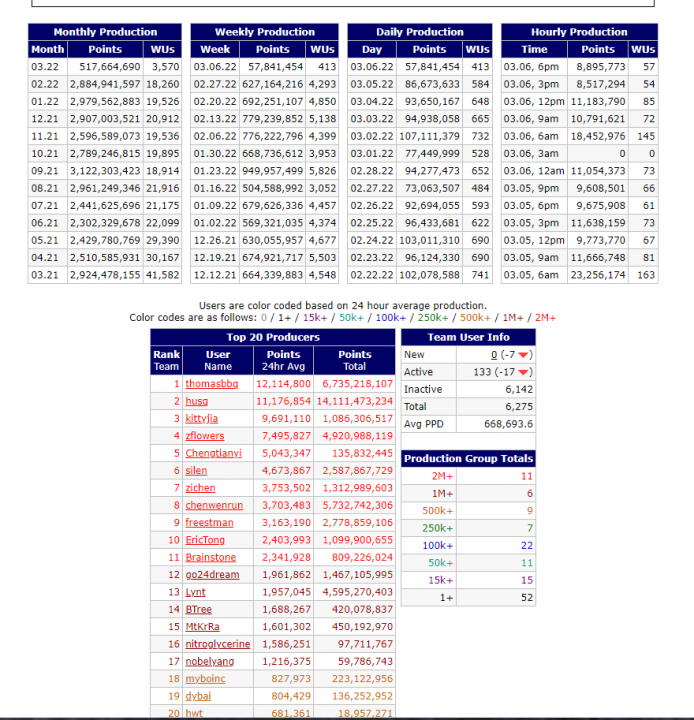Select hourly points 23,256,174
Screen dimensions: 694x720
(x=598, y=276)
